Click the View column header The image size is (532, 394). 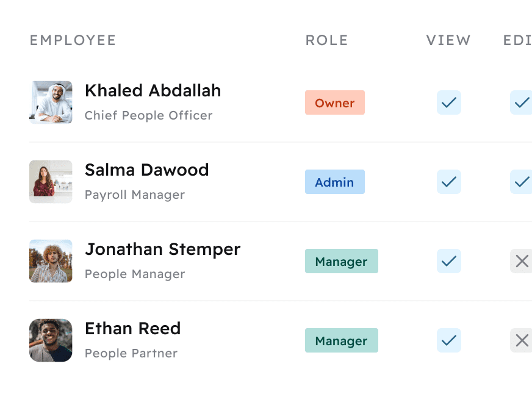click(x=448, y=40)
